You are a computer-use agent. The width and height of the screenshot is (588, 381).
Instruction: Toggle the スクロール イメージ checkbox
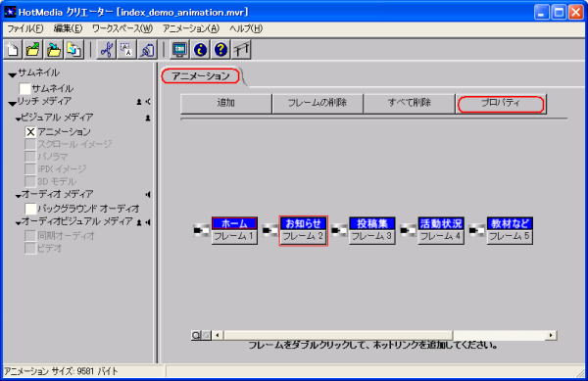[x=30, y=144]
